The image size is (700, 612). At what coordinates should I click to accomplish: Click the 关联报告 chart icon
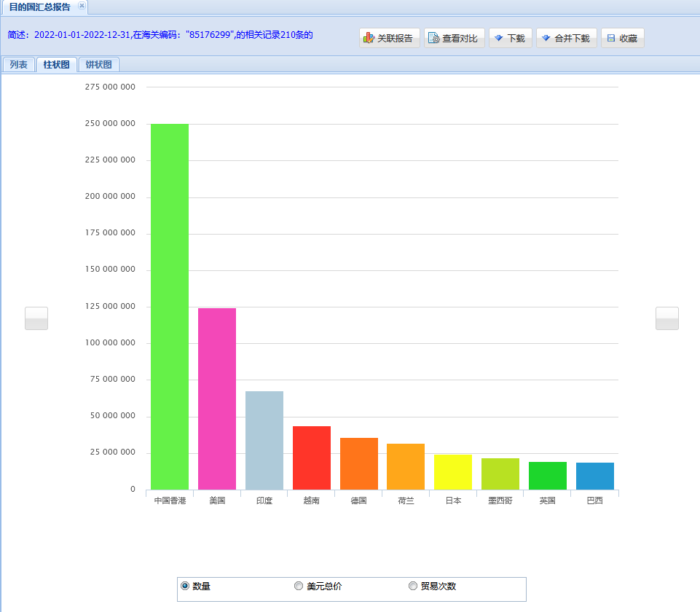point(369,38)
